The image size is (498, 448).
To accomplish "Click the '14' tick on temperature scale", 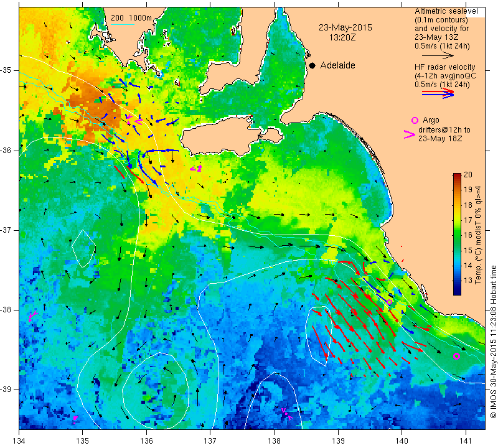I will click(468, 266).
